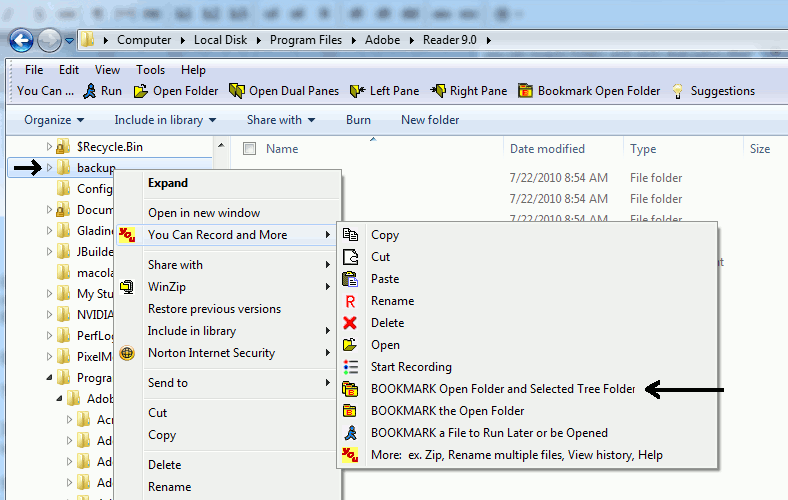The height and width of the screenshot is (500, 788).
Task: Click the You Can ... toolbar label
Action: tap(45, 91)
